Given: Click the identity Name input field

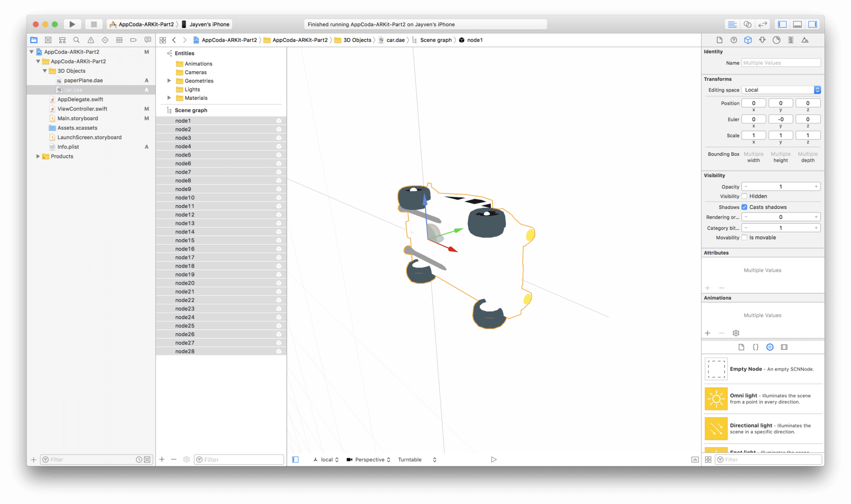Looking at the screenshot, I should pos(781,63).
